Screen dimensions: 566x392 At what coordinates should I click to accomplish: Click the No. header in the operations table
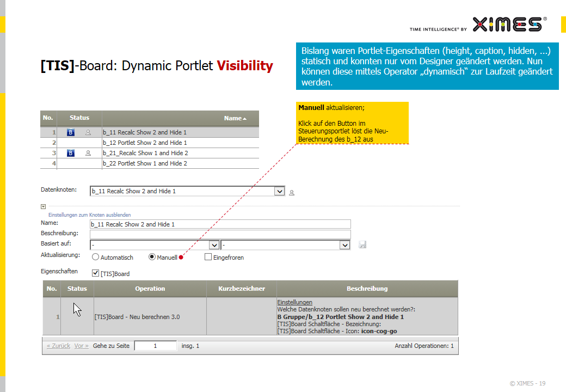click(x=52, y=289)
